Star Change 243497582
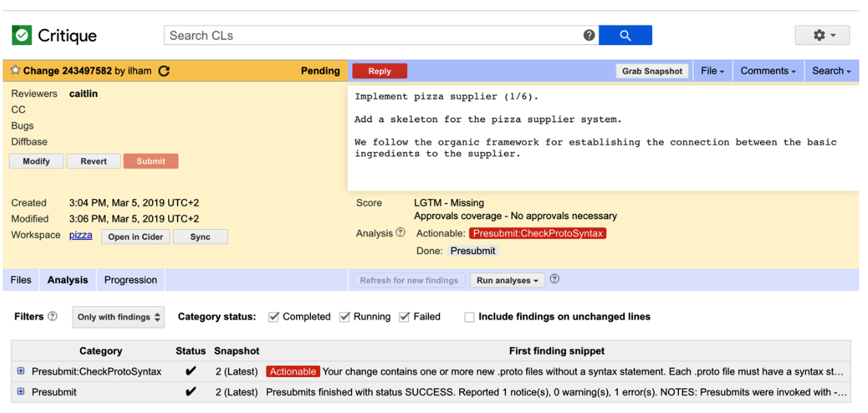The width and height of the screenshot is (868, 413). point(15,71)
